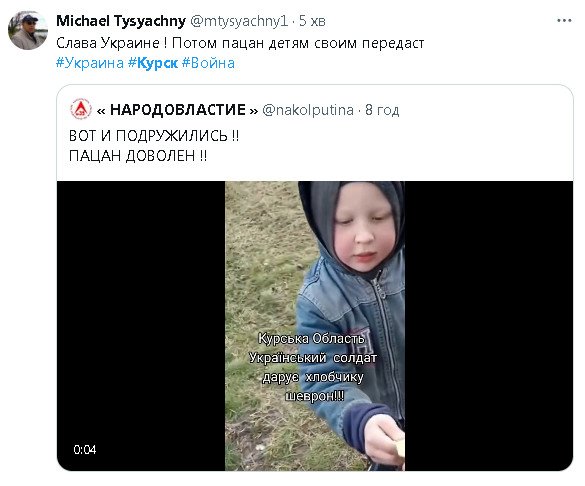This screenshot has height=486, width=585.
Task: Click the НАРОДОВЛАСТИЕ red logo avatar
Action: pos(81,109)
